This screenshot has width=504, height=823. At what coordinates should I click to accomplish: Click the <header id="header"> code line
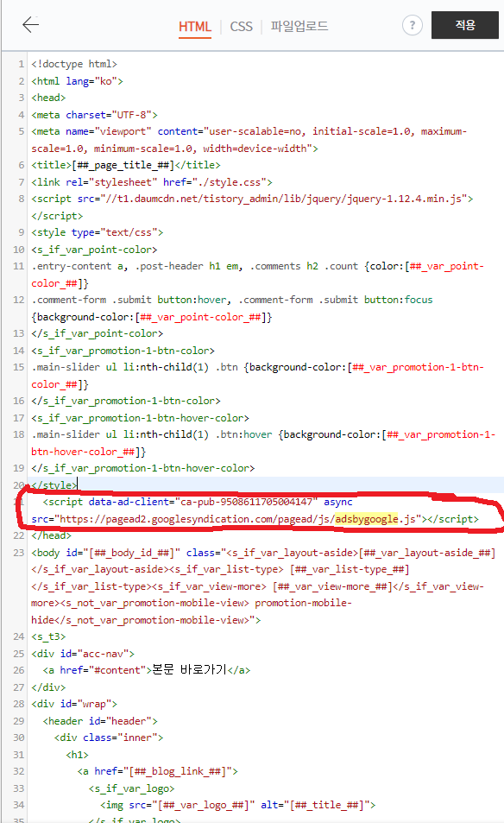point(100,720)
